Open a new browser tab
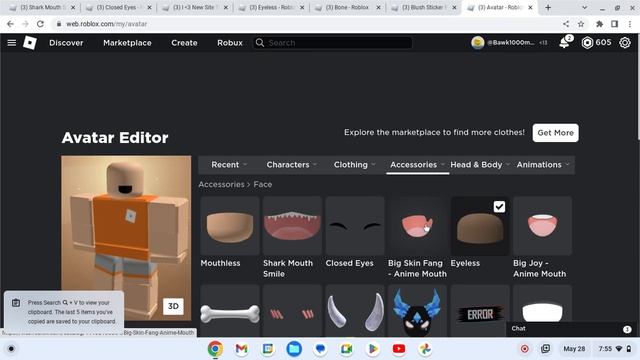This screenshot has width=640, height=360. 548,7
